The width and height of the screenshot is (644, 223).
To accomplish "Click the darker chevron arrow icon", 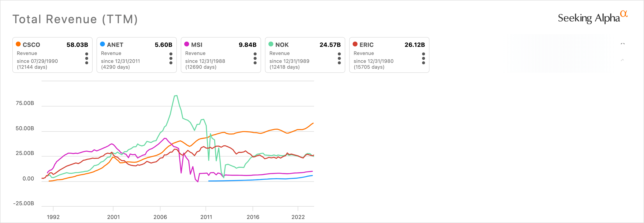I will coord(623,44).
